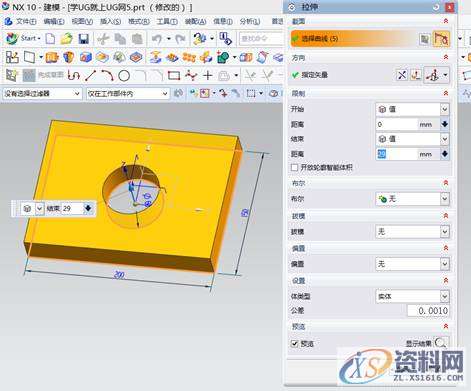The image size is (471, 391).
Task: Click the 200 dimension label on the model
Action: [119, 275]
